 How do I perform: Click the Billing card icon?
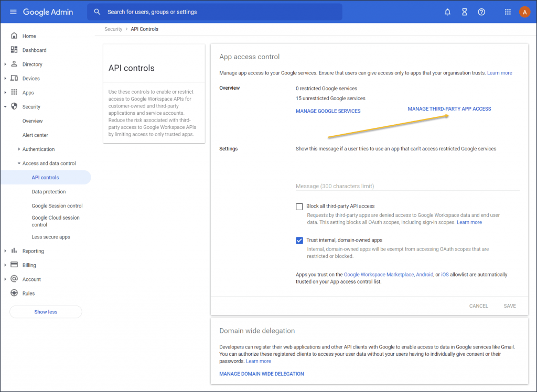click(14, 265)
